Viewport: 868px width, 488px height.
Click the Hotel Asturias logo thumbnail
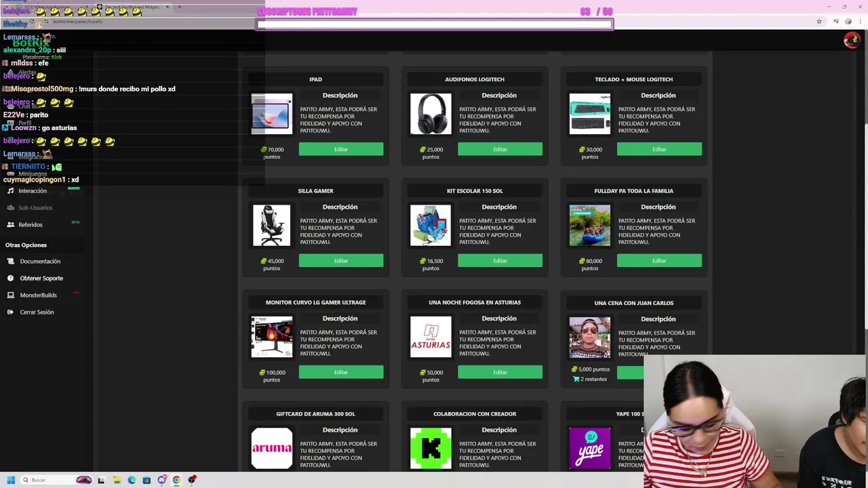431,337
